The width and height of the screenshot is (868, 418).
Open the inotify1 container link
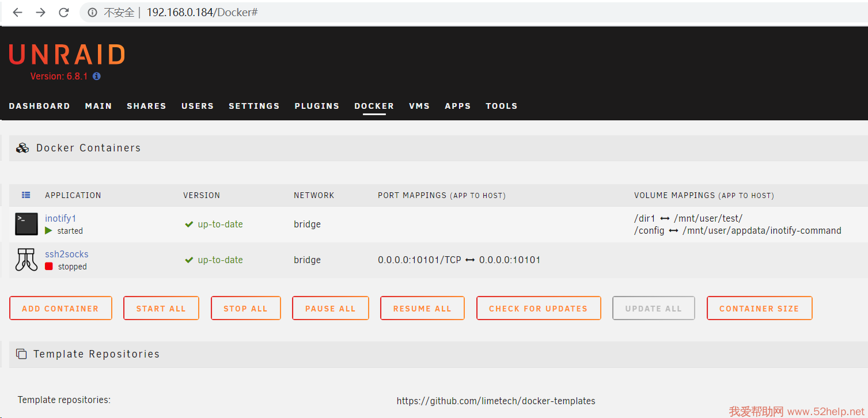point(60,218)
